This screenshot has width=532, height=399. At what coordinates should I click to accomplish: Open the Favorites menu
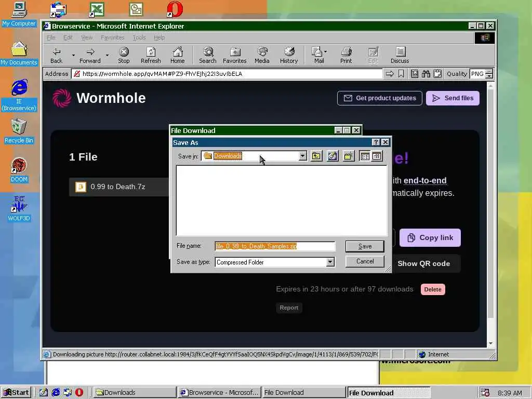tap(112, 37)
